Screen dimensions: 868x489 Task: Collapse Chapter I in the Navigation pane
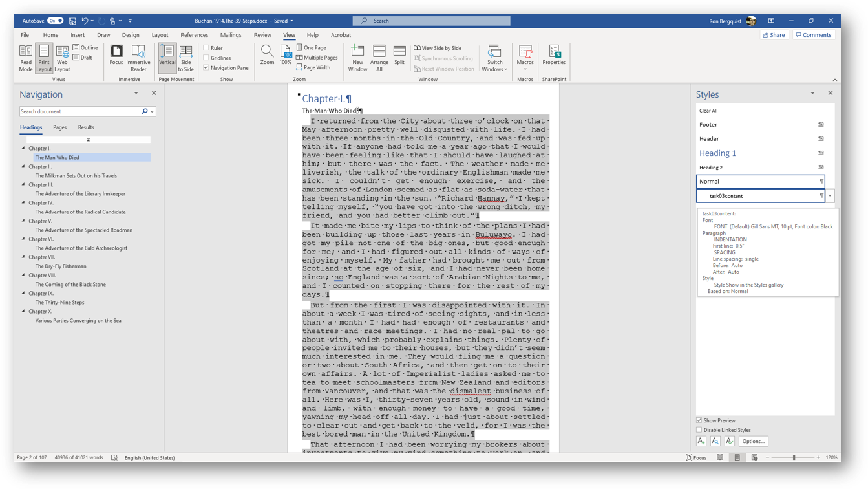tap(22, 147)
